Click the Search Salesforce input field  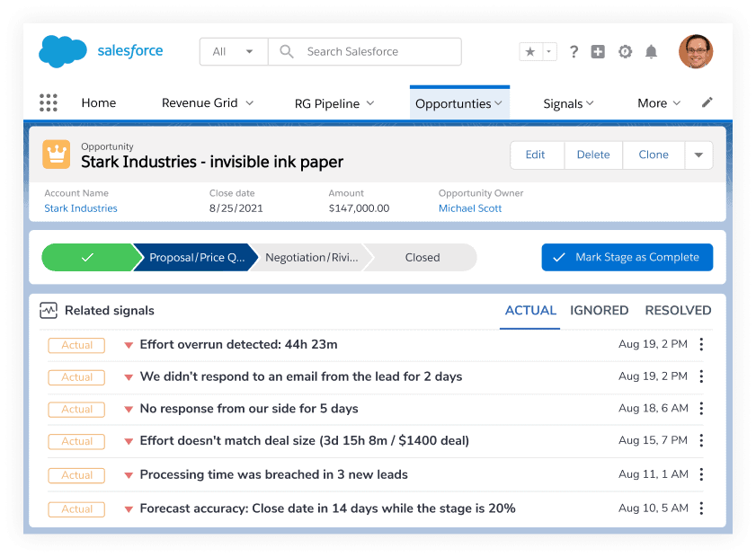click(364, 51)
